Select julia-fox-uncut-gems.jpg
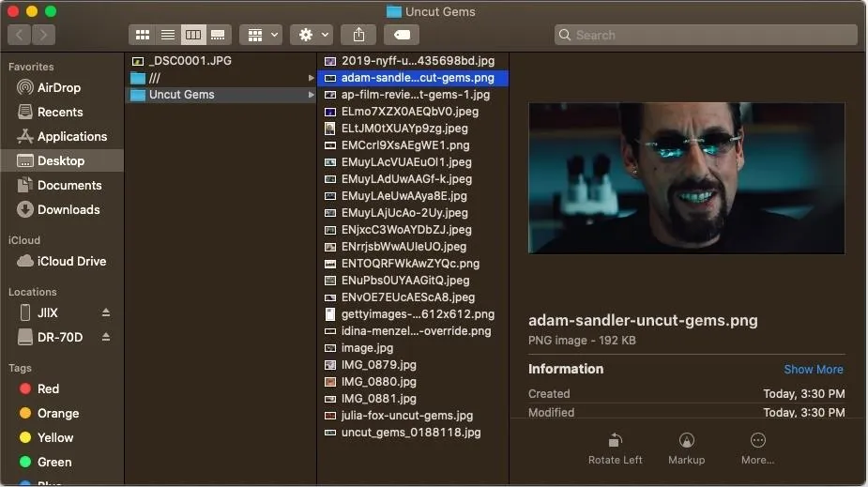Screen dimensions: 868x487 pos(414,416)
